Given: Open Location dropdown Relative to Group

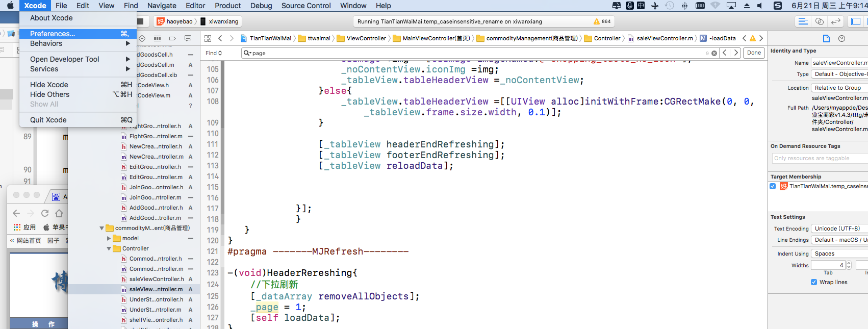Looking at the screenshot, I should coord(839,88).
